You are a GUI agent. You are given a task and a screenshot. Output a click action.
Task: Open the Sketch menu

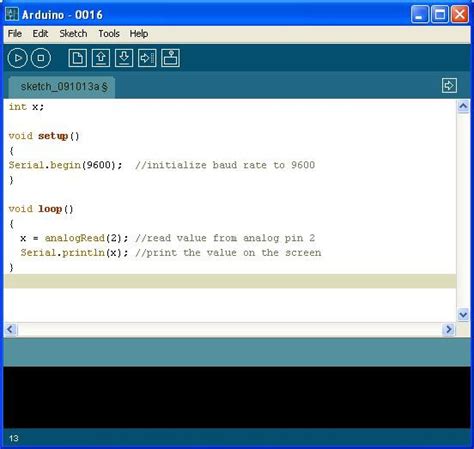(73, 34)
